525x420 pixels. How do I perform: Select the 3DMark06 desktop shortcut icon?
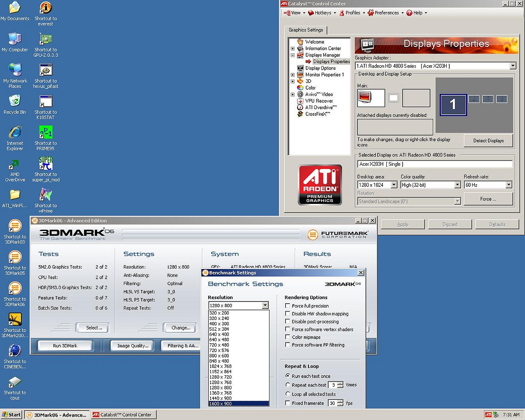[15, 294]
